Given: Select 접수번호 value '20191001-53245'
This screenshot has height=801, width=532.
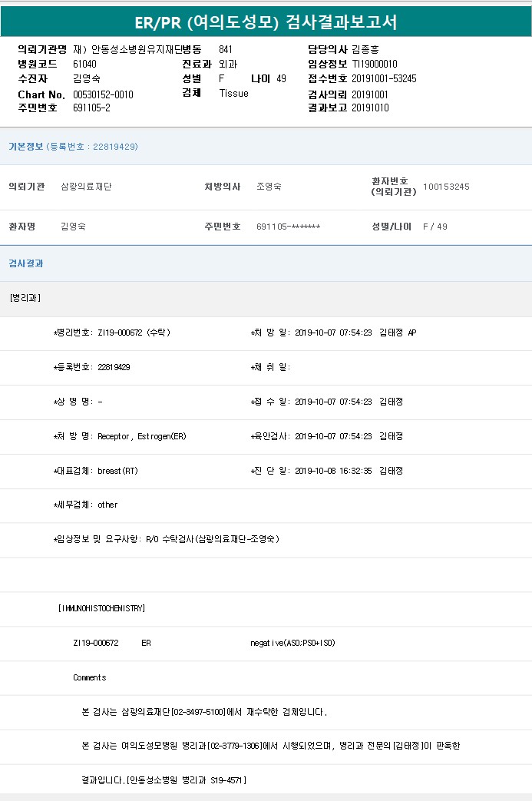Looking at the screenshot, I should click(384, 78).
